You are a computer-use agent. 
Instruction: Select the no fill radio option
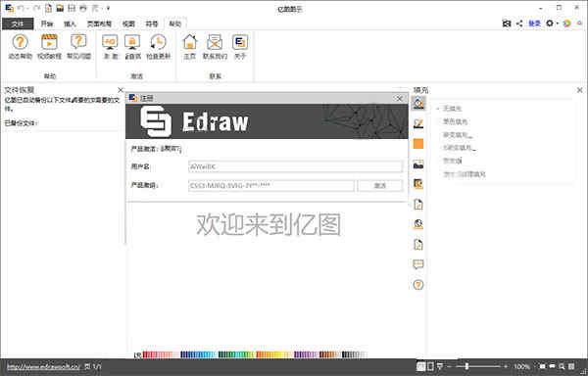click(x=452, y=109)
